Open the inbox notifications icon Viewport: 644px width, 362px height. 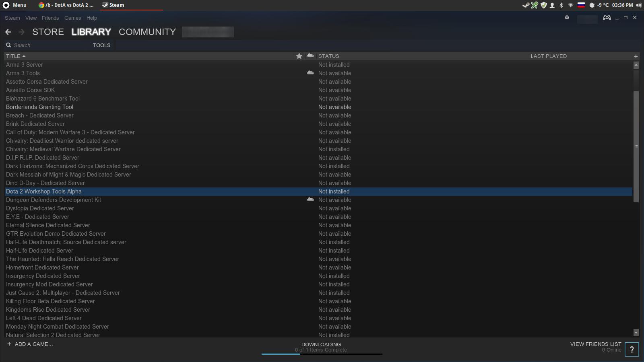tap(567, 17)
